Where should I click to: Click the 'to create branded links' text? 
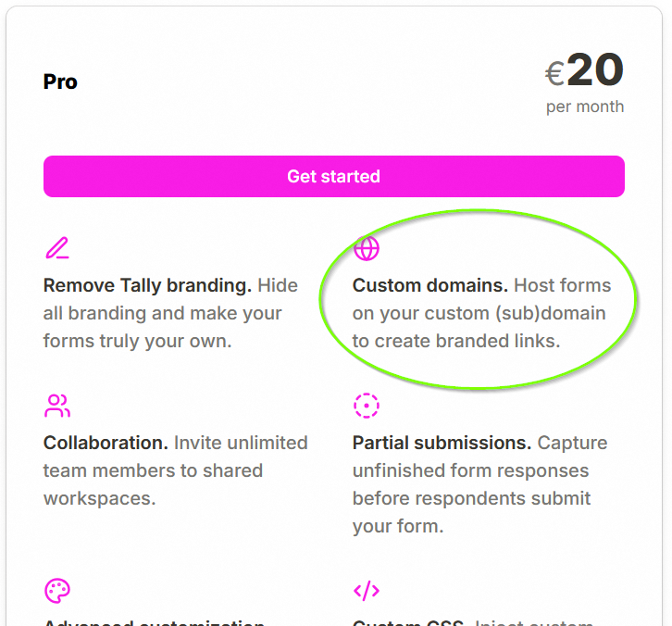tap(456, 341)
